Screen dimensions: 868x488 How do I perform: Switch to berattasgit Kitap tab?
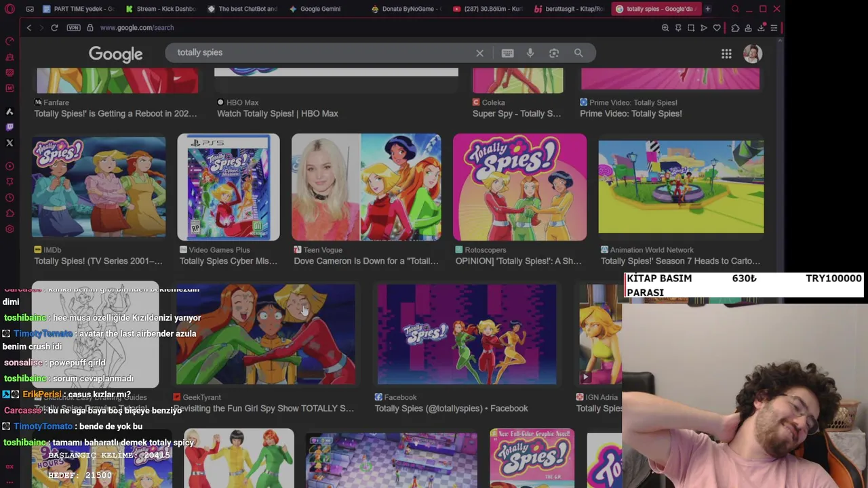coord(571,9)
